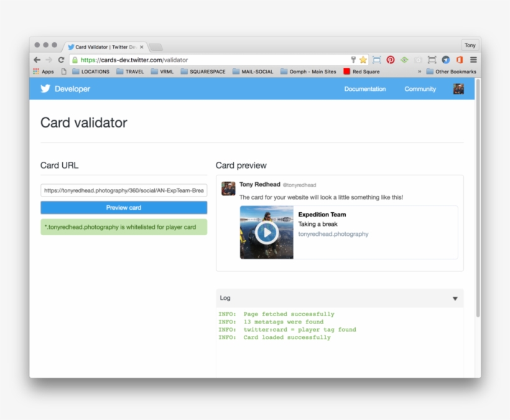Open the Other Bookmarks folder

[451, 72]
